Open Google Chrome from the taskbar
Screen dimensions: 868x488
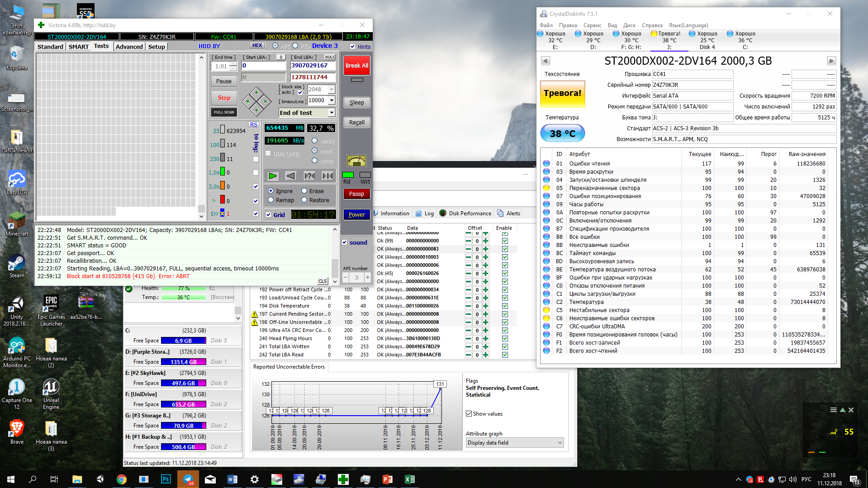[x=122, y=479]
